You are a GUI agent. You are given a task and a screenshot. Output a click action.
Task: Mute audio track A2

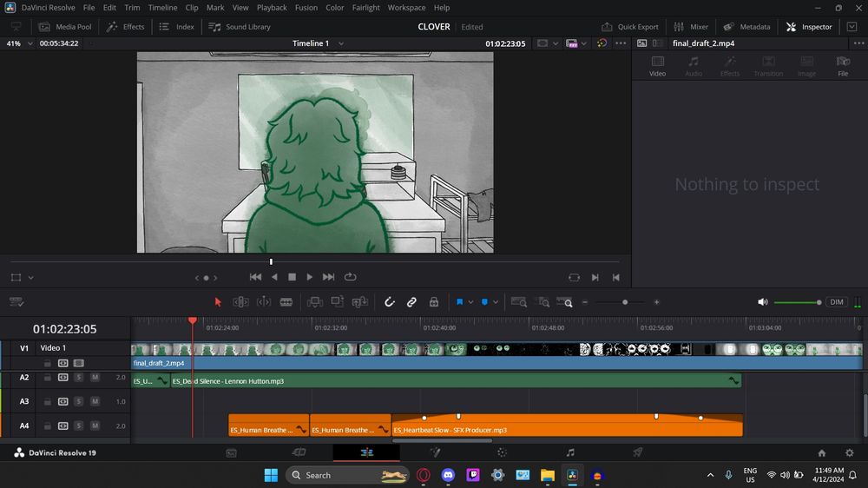pyautogui.click(x=95, y=378)
